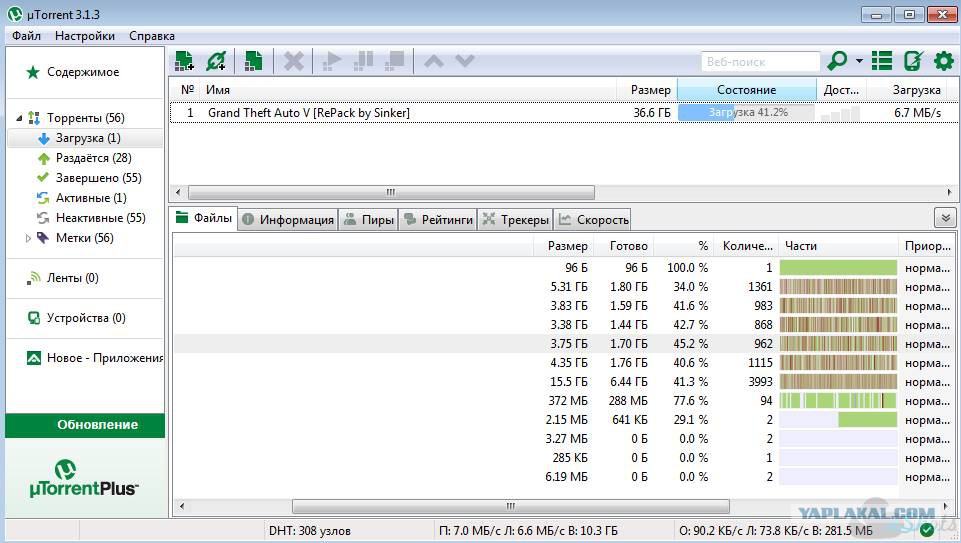961x543 pixels.
Task: Move torrent down in queue
Action: (x=465, y=61)
